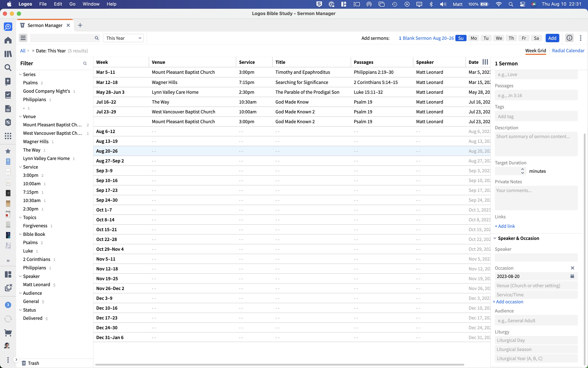Collapse the Topics filter group

[20, 217]
